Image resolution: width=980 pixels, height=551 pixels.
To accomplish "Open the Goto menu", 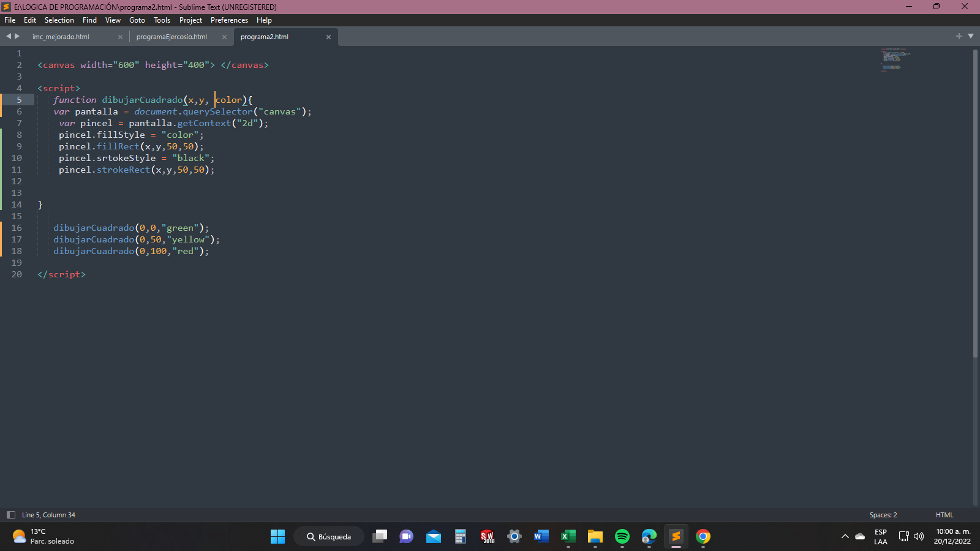I will (x=137, y=20).
